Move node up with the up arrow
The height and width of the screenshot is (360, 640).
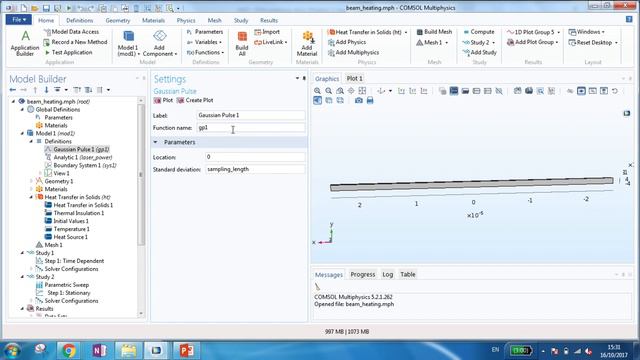[35, 90]
